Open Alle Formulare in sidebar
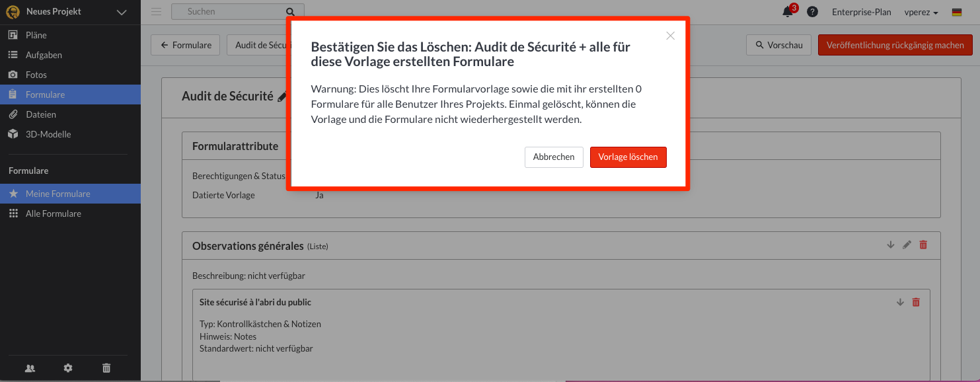980x382 pixels. (54, 213)
